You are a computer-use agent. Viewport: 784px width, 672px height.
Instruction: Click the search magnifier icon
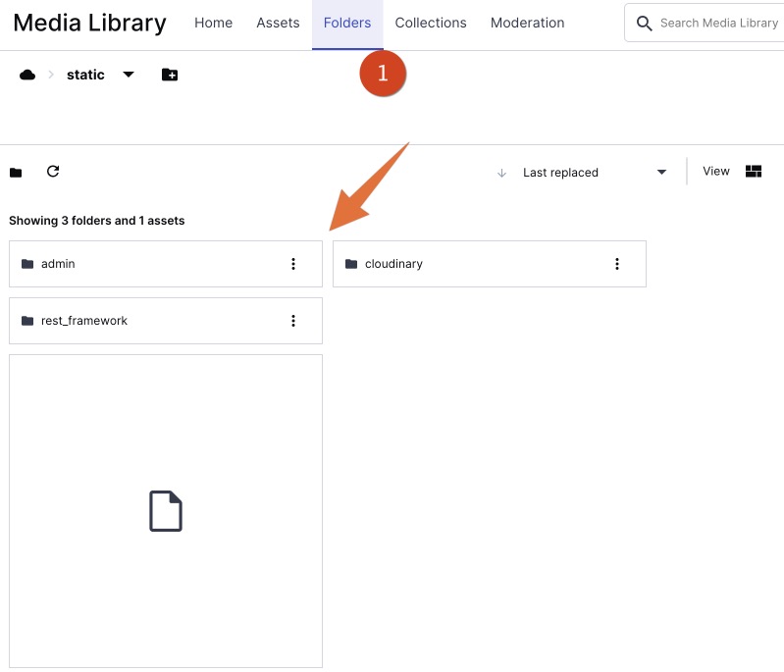pyautogui.click(x=644, y=23)
